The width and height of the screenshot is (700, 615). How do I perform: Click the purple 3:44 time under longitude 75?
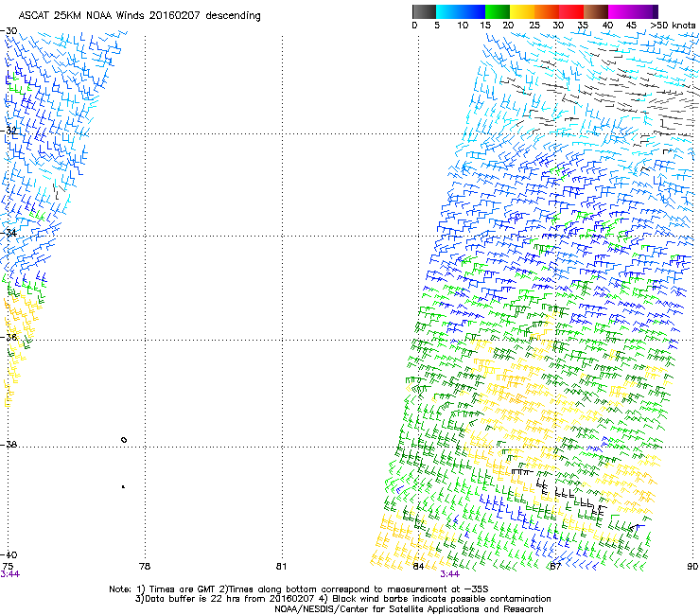(x=9, y=574)
